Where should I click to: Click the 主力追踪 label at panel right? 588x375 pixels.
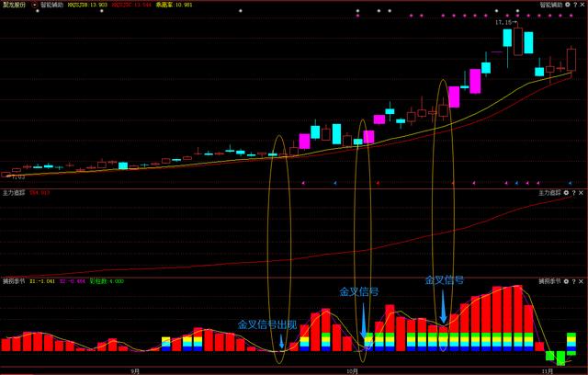tap(549, 193)
